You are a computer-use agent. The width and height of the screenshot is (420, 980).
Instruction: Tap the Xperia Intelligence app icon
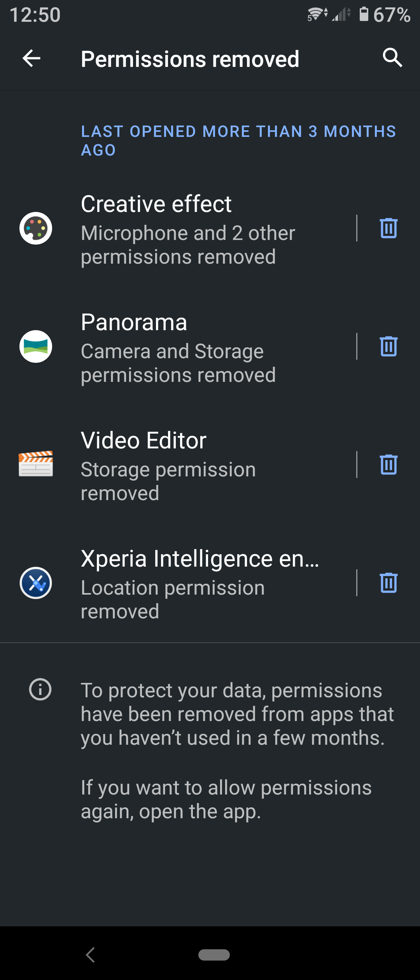coord(36,583)
